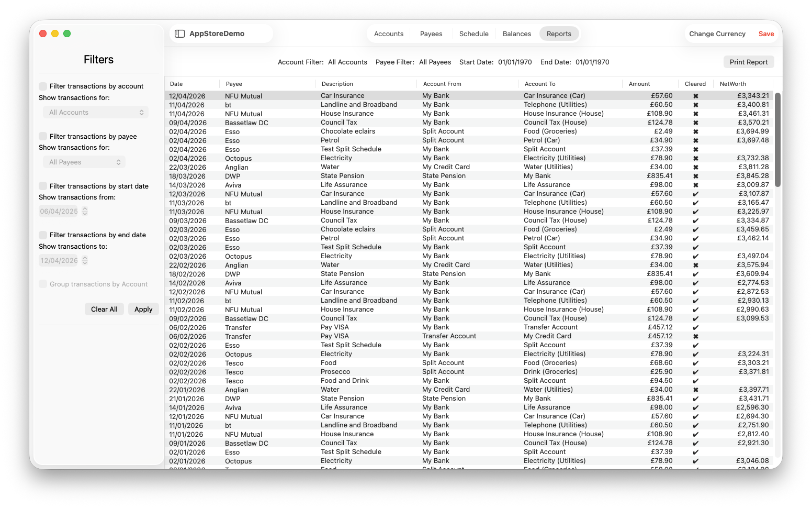Sort by the Account From column header
Screen dimensions: 812x508
click(x=468, y=84)
